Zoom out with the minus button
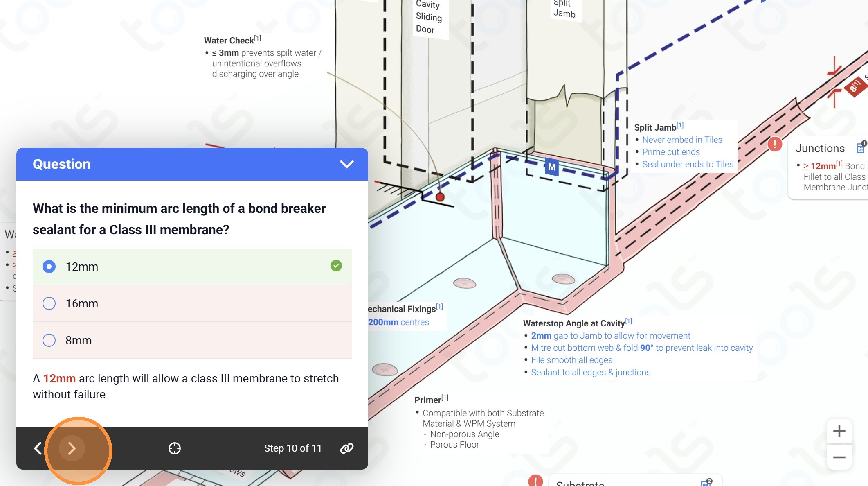This screenshot has width=868, height=486. pos(839,457)
